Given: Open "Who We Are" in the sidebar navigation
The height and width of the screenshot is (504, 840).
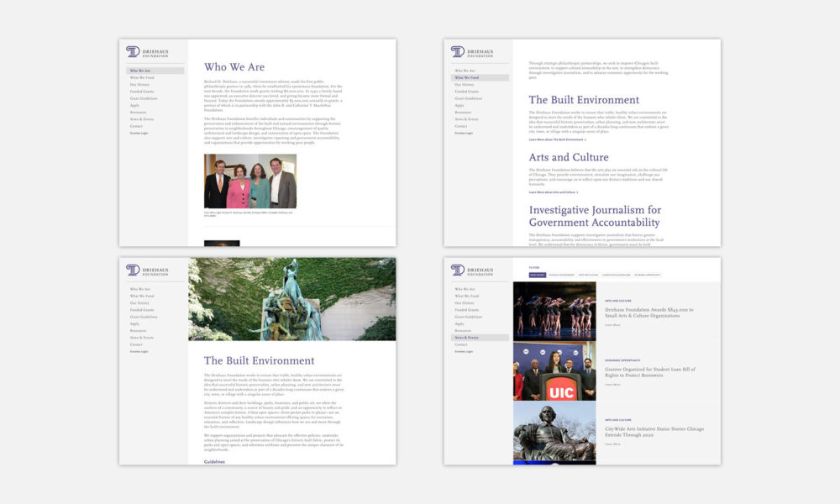Looking at the screenshot, I should click(138, 71).
